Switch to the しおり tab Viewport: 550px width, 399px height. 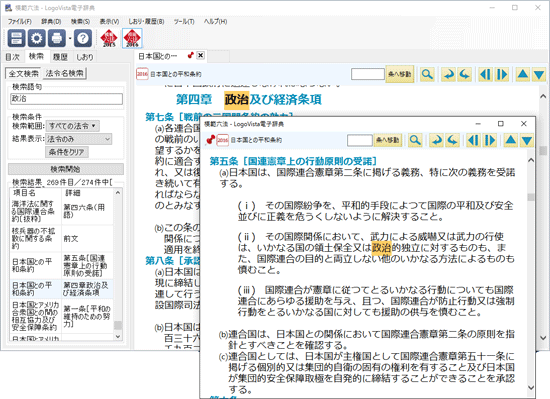[x=85, y=57]
